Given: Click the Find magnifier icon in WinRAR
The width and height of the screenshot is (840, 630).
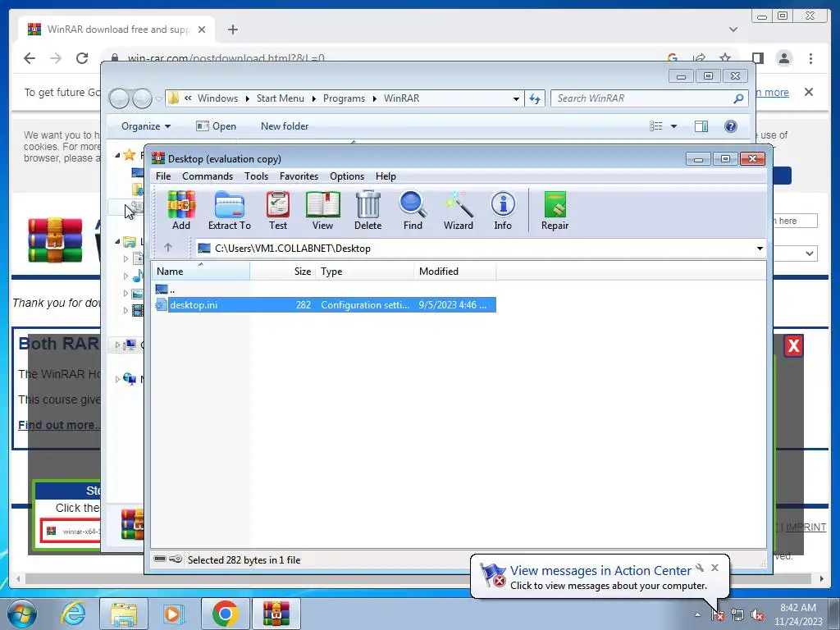Looking at the screenshot, I should coord(413,211).
